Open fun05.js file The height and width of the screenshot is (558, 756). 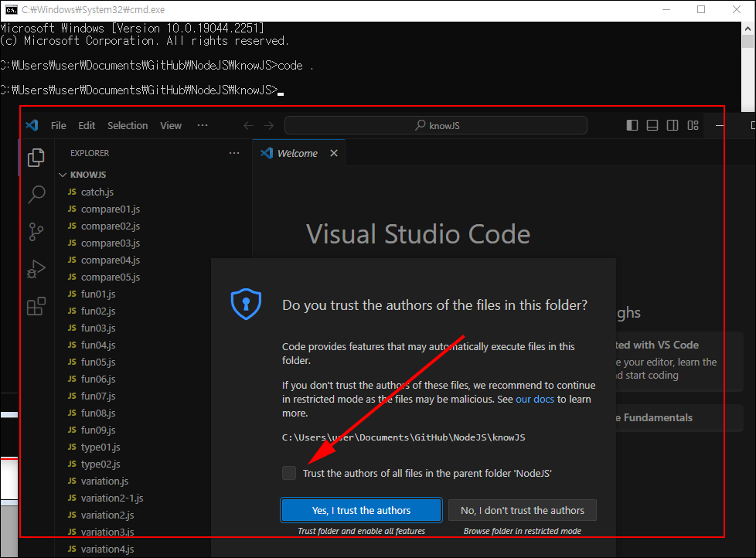click(x=98, y=362)
